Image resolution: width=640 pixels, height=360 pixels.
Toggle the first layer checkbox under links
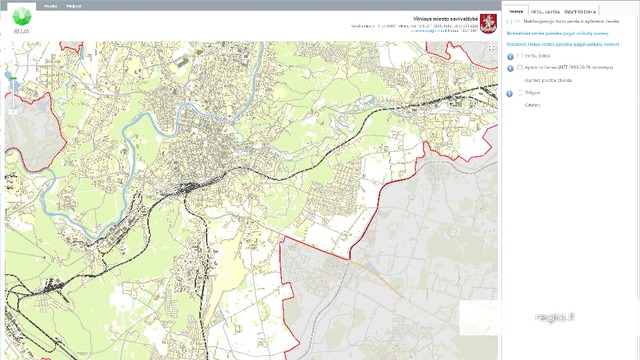(520, 56)
